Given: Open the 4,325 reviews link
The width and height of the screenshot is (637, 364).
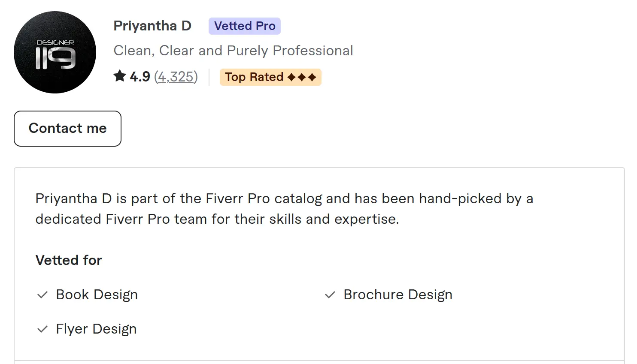Looking at the screenshot, I should (176, 77).
